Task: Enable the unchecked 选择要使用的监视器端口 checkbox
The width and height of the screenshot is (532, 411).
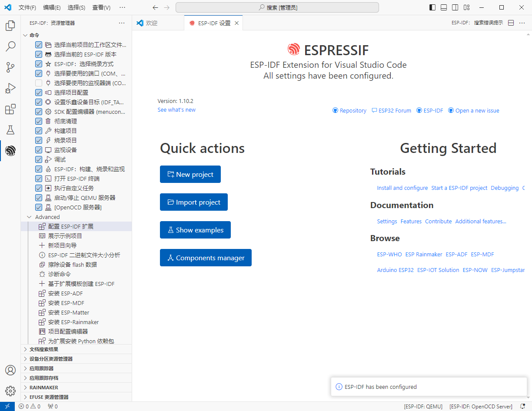Action: tap(39, 83)
